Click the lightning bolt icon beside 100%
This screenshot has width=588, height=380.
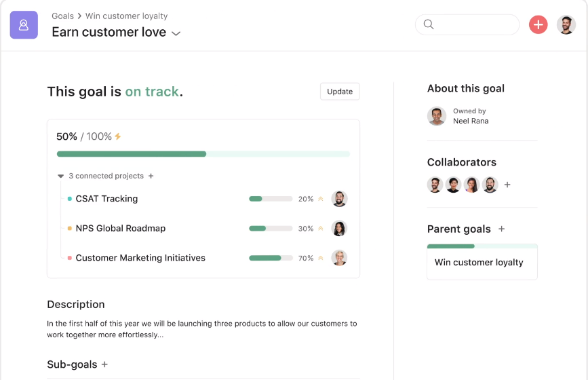[118, 136]
